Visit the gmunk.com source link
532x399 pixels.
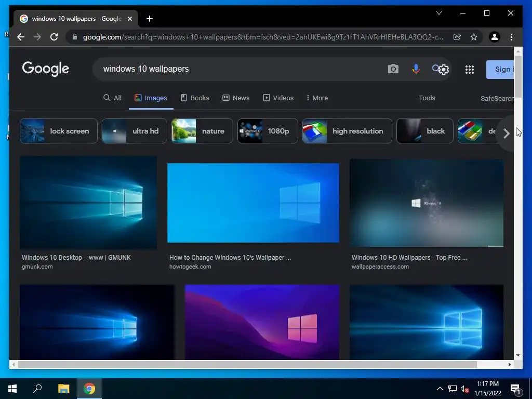pos(37,267)
